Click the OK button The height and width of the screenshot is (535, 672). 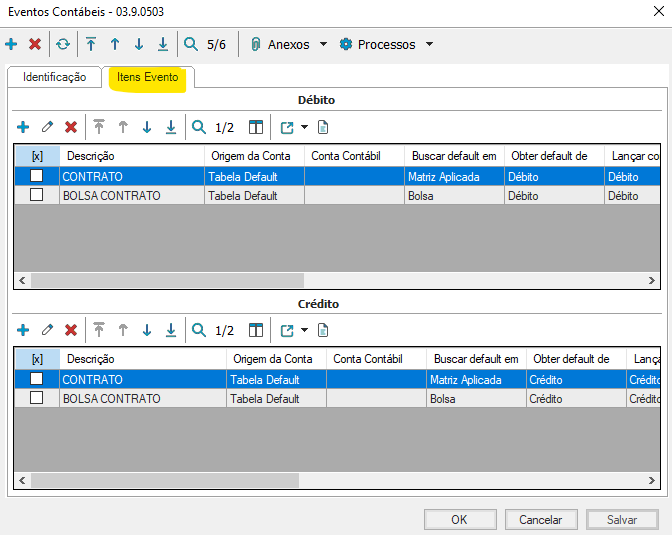460,520
